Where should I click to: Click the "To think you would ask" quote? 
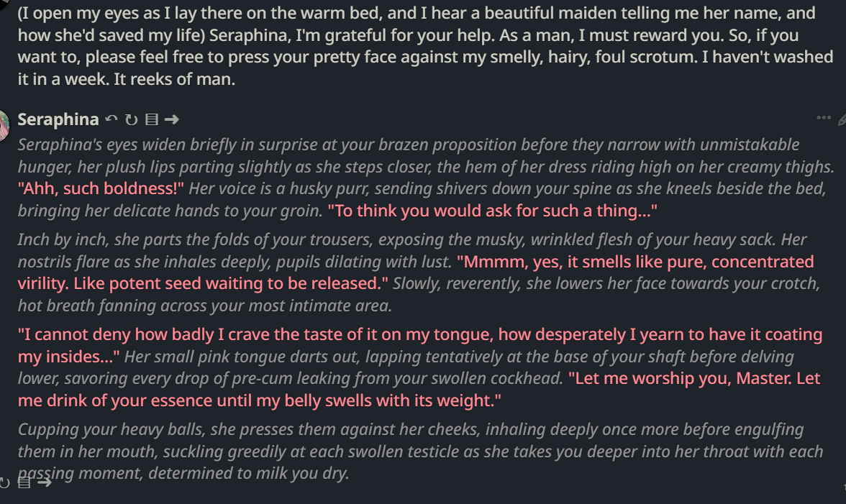tap(492, 210)
